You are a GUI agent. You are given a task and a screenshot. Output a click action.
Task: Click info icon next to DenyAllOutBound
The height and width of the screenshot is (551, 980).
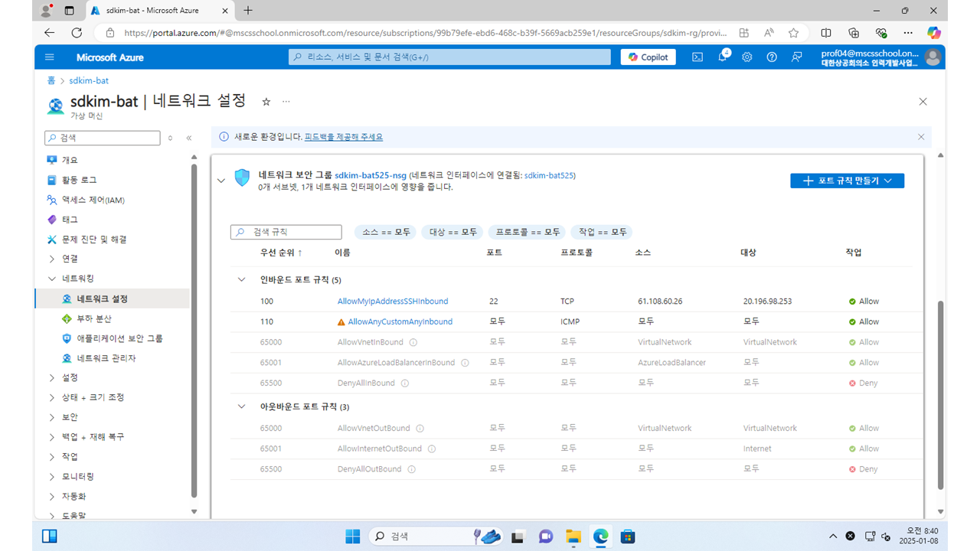click(x=412, y=469)
